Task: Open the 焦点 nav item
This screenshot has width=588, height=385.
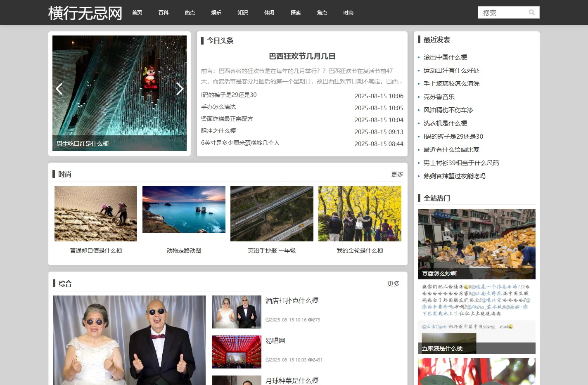Action: (x=322, y=13)
